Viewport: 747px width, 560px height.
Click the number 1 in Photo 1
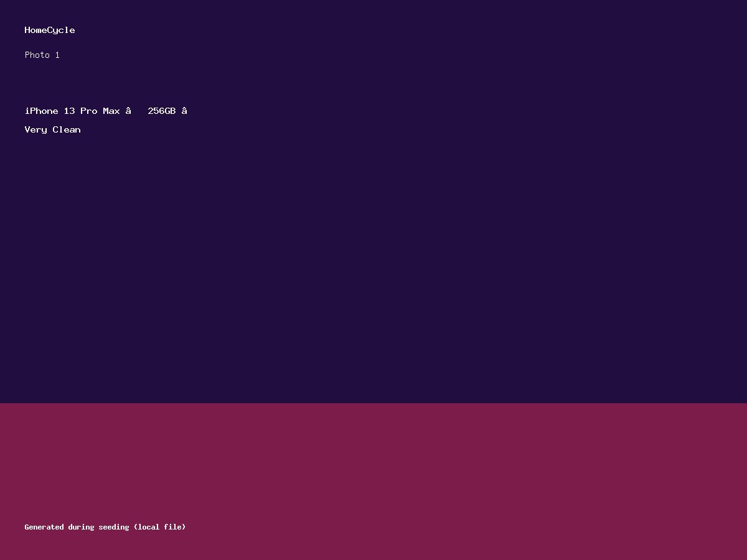[57, 55]
